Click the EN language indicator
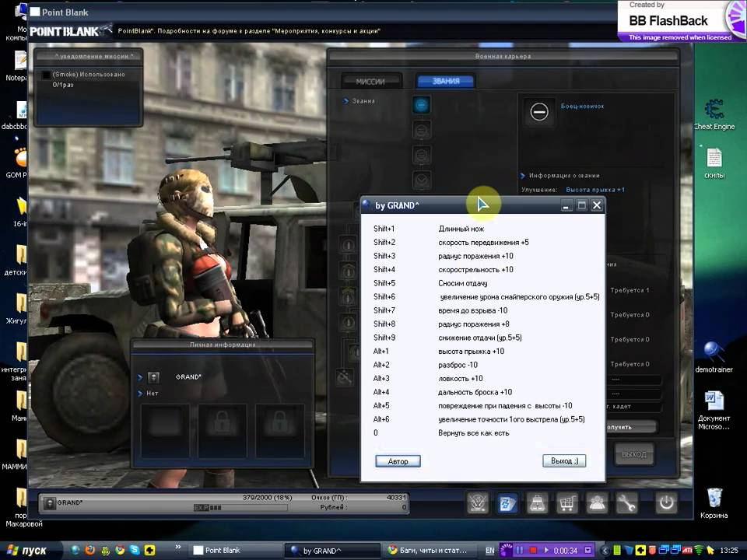747x560 pixels. pyautogui.click(x=489, y=551)
